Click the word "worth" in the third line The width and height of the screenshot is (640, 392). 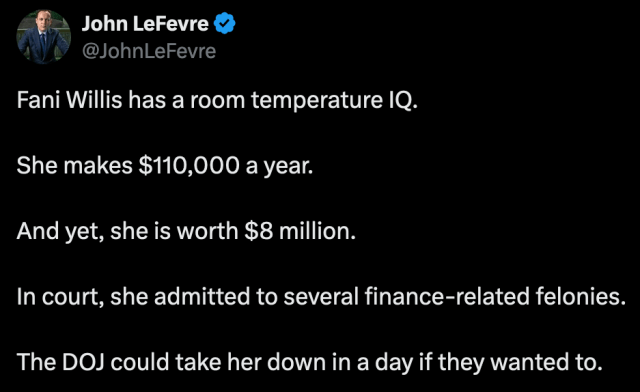click(207, 231)
